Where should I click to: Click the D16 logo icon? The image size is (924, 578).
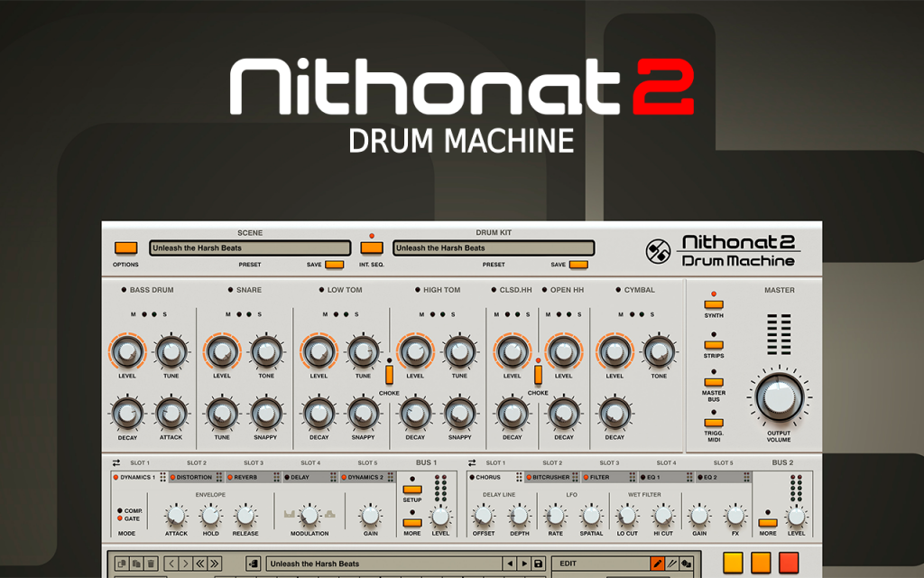tap(658, 252)
